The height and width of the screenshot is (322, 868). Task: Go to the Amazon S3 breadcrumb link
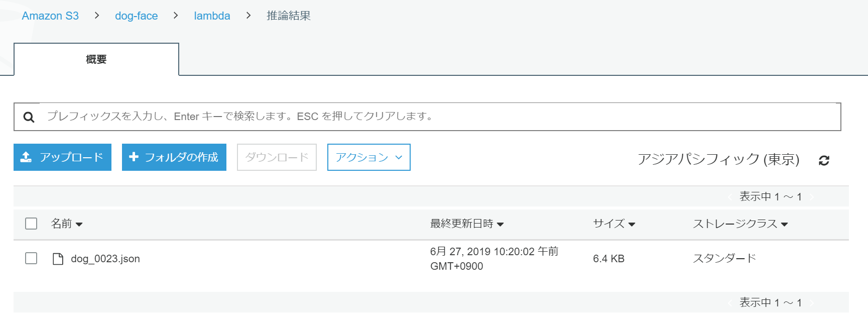[x=50, y=16]
